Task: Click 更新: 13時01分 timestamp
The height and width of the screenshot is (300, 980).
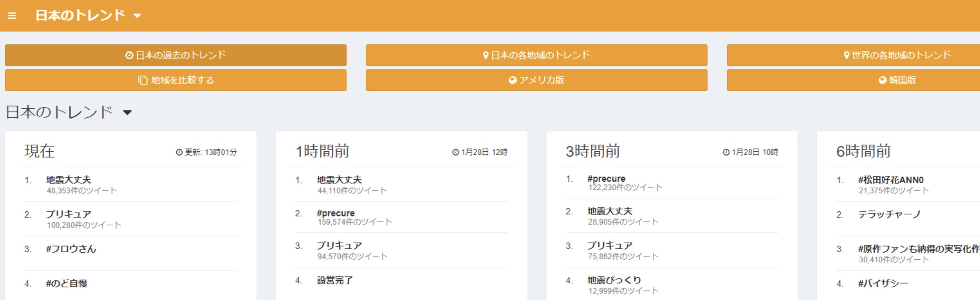Action: (211, 152)
